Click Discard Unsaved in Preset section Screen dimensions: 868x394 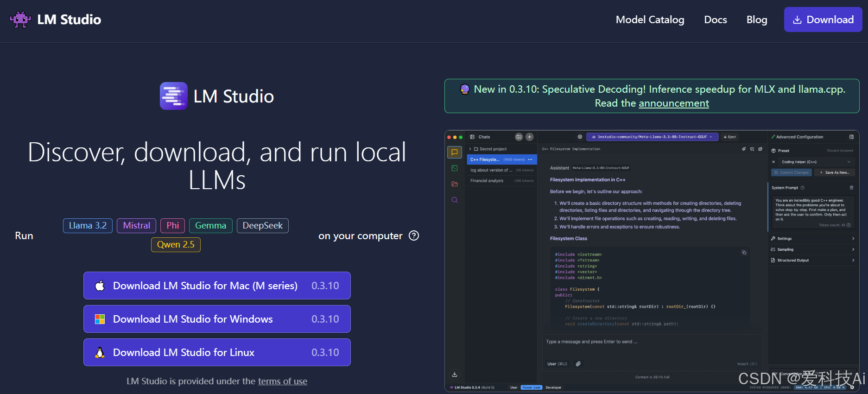click(x=840, y=151)
